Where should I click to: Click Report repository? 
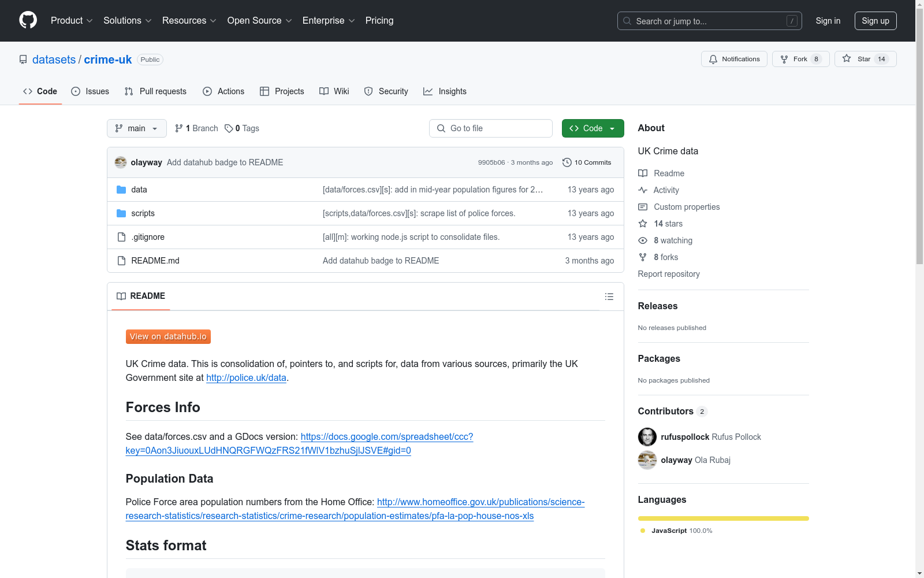pos(669,274)
